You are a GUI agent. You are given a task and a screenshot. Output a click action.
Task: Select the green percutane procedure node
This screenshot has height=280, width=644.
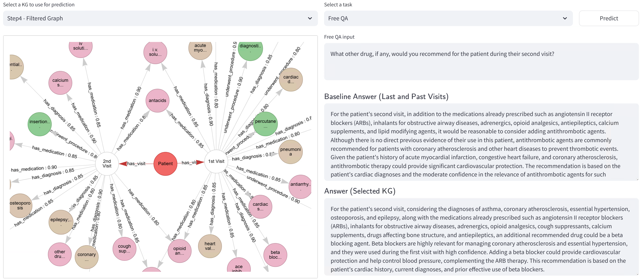(x=265, y=123)
